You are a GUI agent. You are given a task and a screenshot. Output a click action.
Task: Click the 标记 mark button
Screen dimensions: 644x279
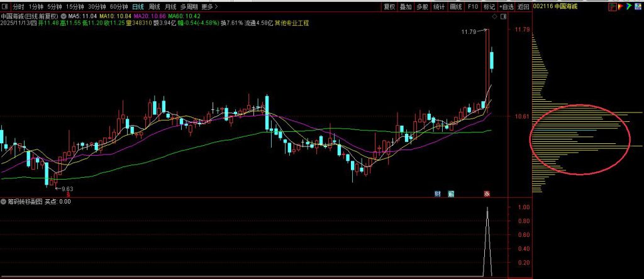click(489, 6)
